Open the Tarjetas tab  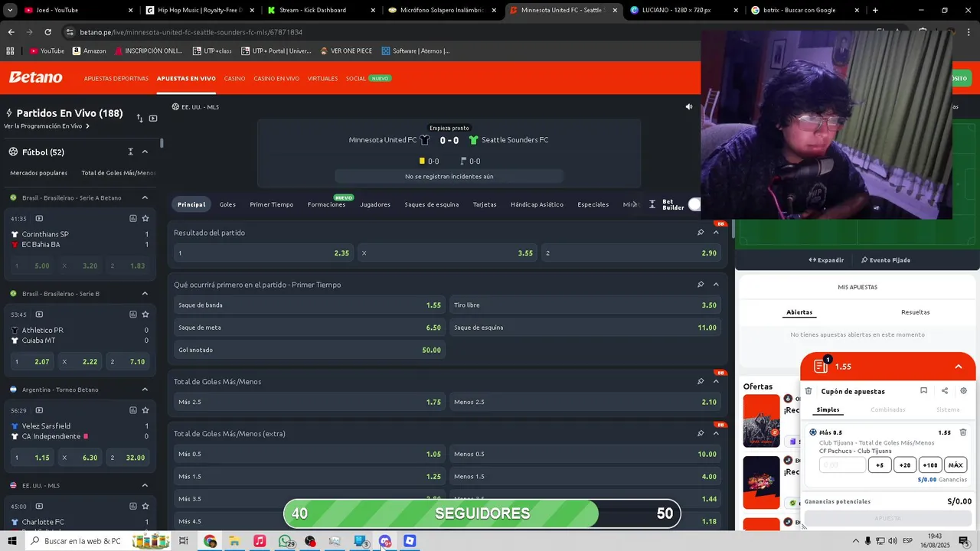tap(485, 204)
